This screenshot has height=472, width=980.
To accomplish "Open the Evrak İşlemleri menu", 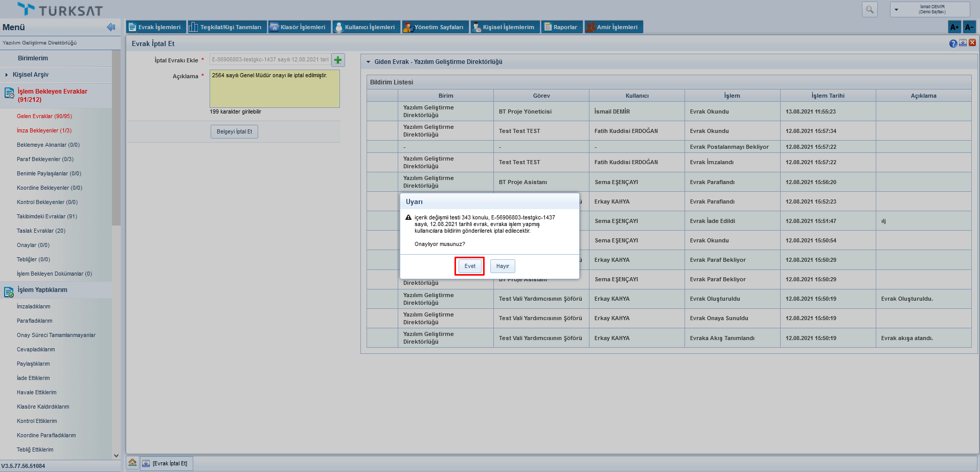I will [154, 27].
